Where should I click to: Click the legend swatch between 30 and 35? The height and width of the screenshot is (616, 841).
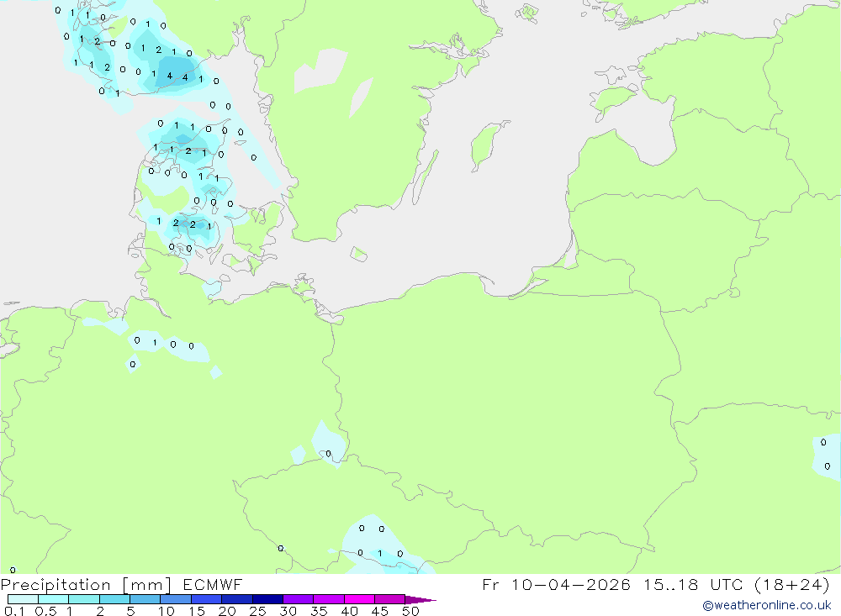pyautogui.click(x=299, y=599)
